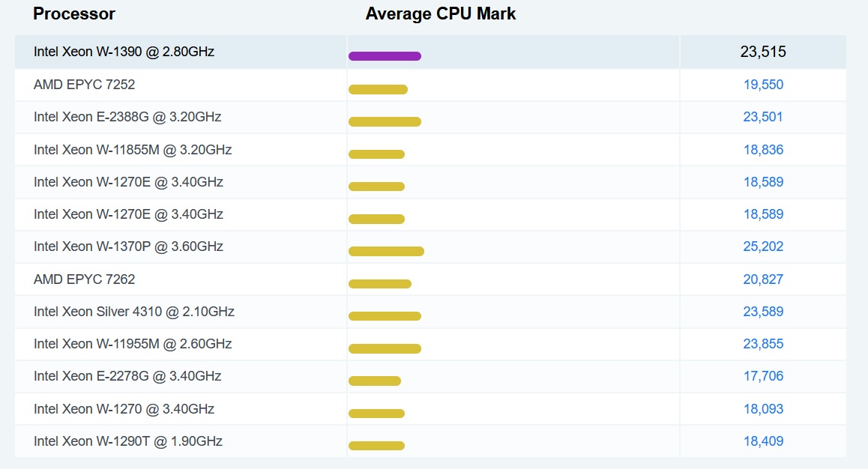Click the 17,706 score for the Xeon E-2278G

(763, 376)
